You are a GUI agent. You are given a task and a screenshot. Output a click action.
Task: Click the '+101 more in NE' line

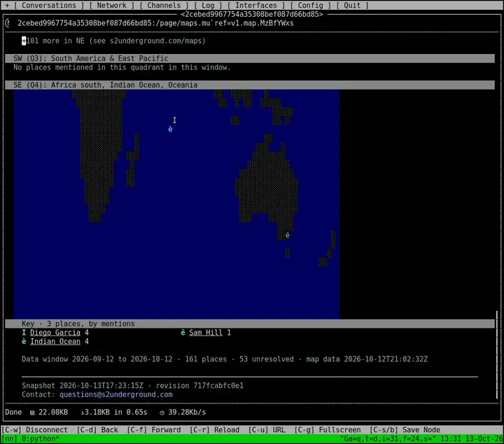click(113, 41)
